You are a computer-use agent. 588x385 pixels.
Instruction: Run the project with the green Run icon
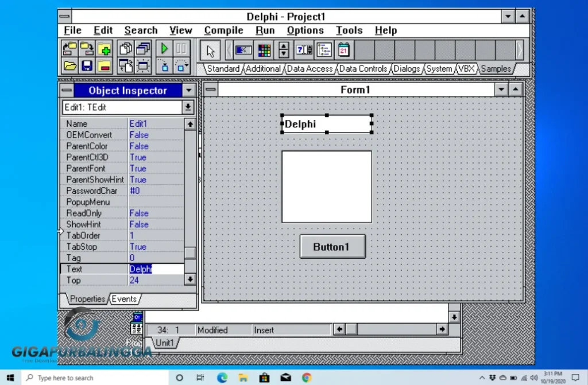pos(165,49)
